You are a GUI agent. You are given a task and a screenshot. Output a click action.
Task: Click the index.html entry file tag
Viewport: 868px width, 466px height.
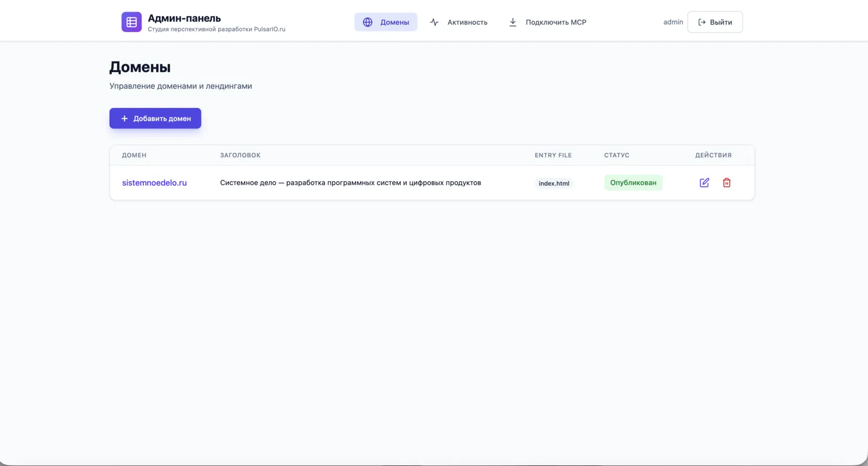[x=554, y=183]
